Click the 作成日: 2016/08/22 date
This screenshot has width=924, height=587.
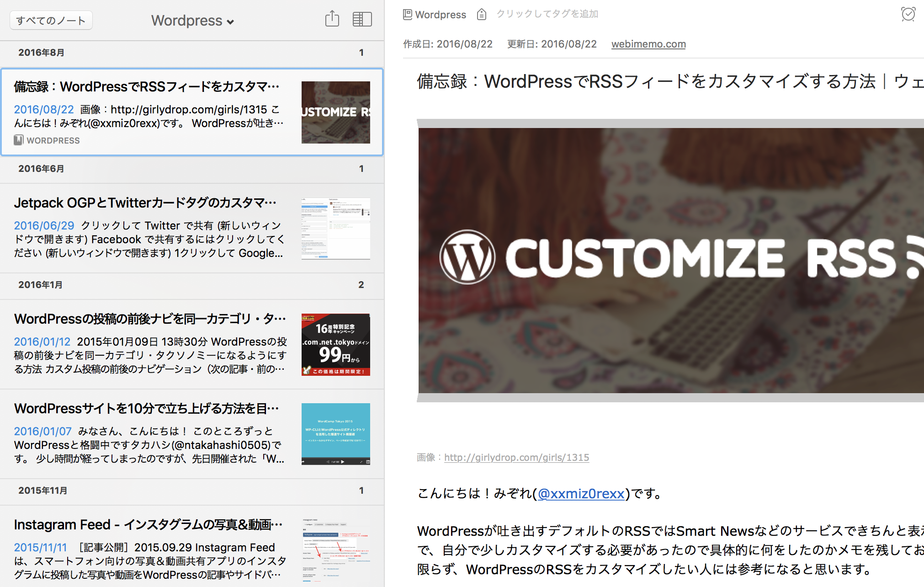448,44
